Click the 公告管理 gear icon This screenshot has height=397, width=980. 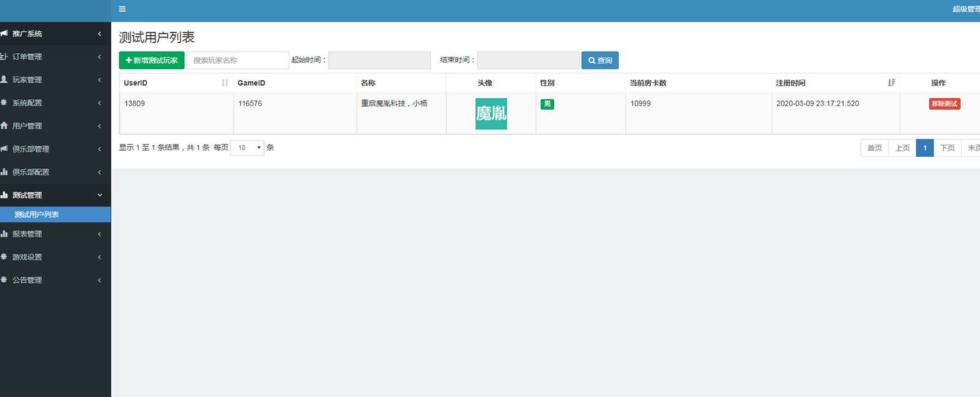click(4, 280)
